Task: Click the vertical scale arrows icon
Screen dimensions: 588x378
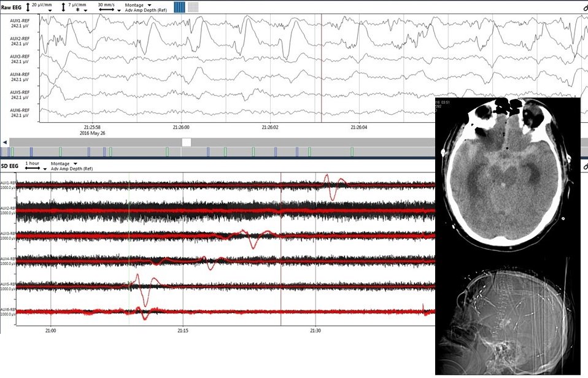Action: point(28,7)
